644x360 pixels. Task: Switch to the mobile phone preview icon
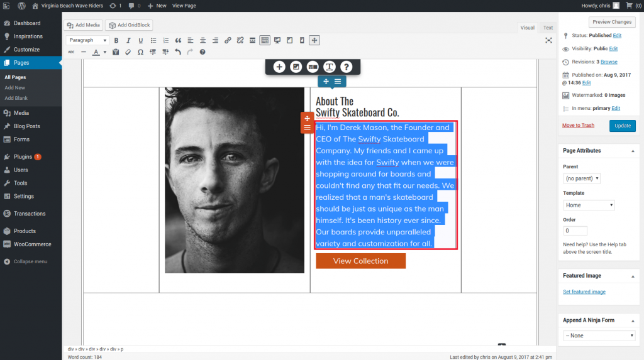pyautogui.click(x=302, y=40)
